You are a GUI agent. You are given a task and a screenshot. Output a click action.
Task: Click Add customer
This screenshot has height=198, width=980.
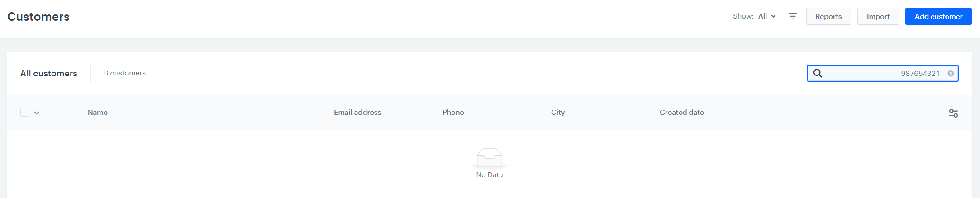tap(938, 16)
